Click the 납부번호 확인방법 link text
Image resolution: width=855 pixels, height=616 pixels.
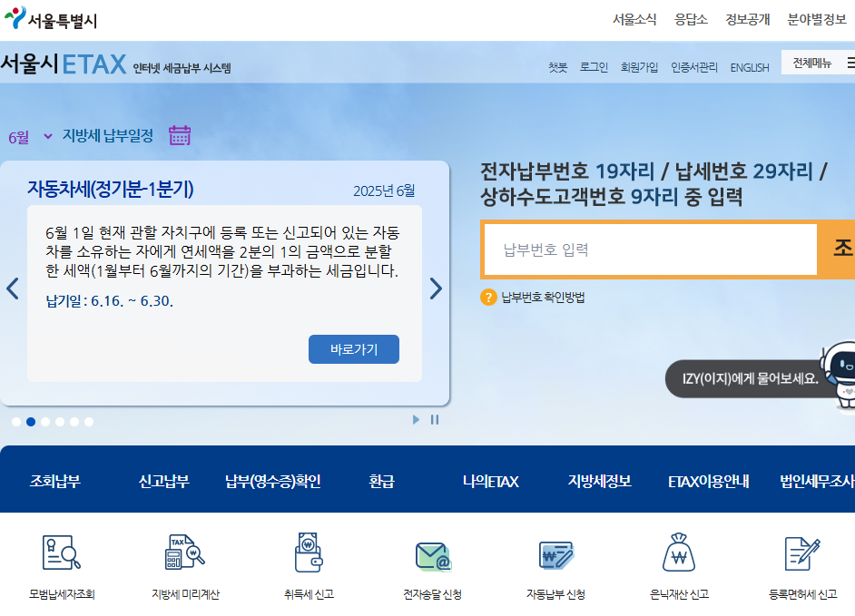pyautogui.click(x=543, y=297)
